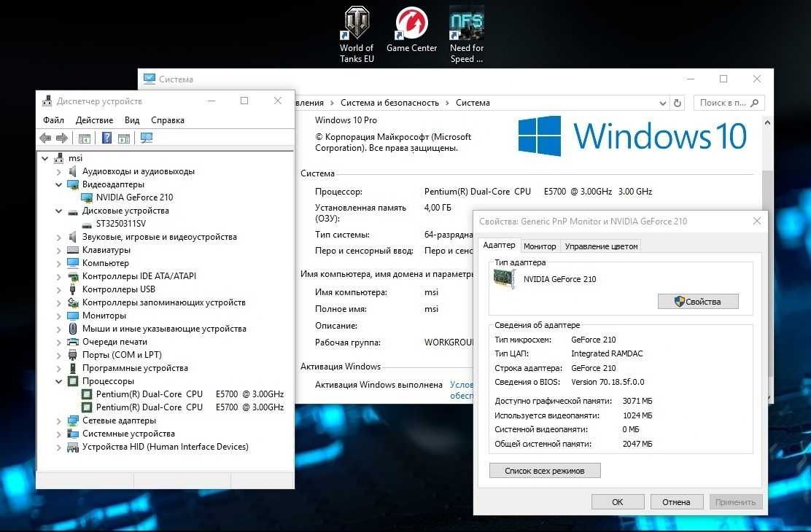Screen dimensions: 811x532
Task: Refresh the System window address bar
Action: pyautogui.click(x=677, y=103)
